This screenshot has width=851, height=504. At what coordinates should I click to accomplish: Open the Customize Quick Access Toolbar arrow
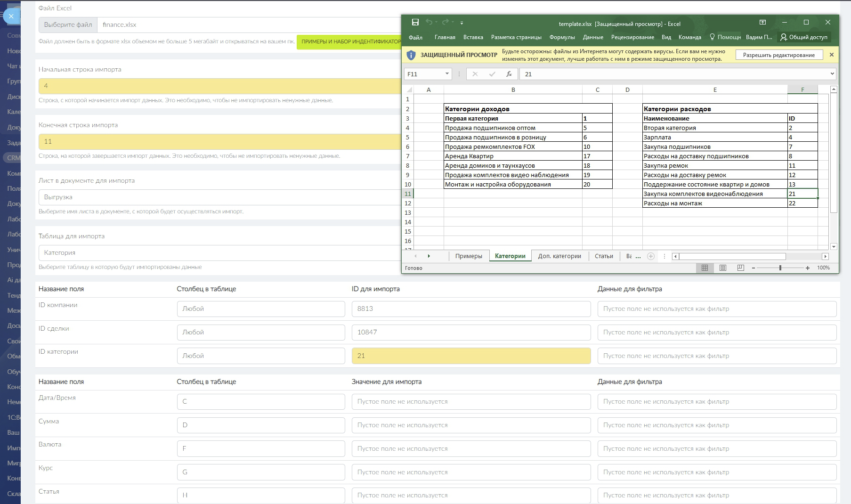pos(462,23)
